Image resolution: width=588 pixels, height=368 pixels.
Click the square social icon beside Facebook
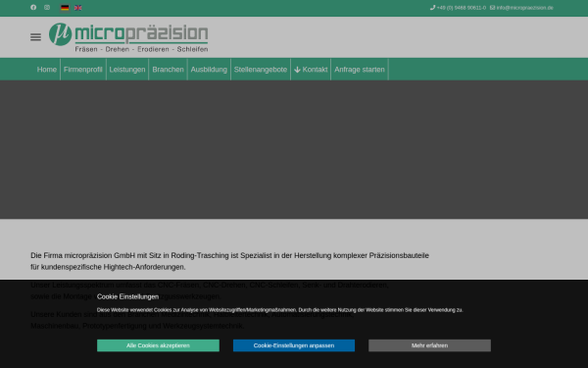[x=47, y=8]
